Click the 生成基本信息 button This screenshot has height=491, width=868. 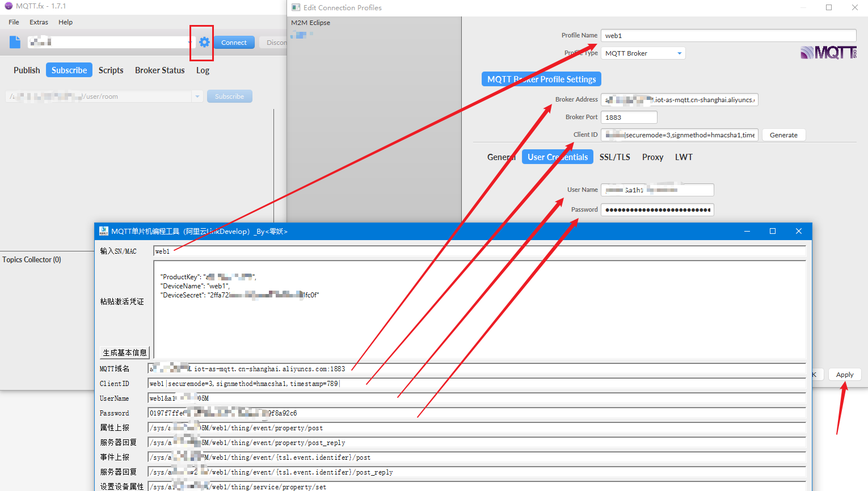coord(125,352)
